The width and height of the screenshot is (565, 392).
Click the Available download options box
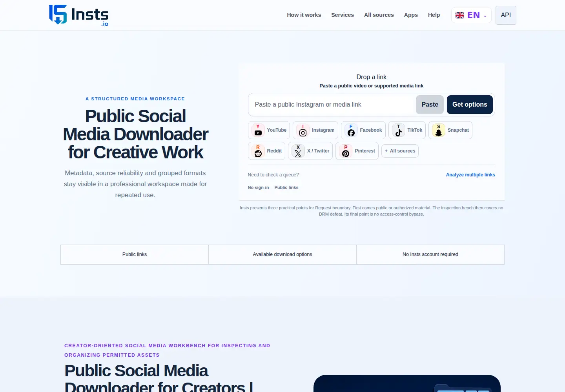coord(282,254)
